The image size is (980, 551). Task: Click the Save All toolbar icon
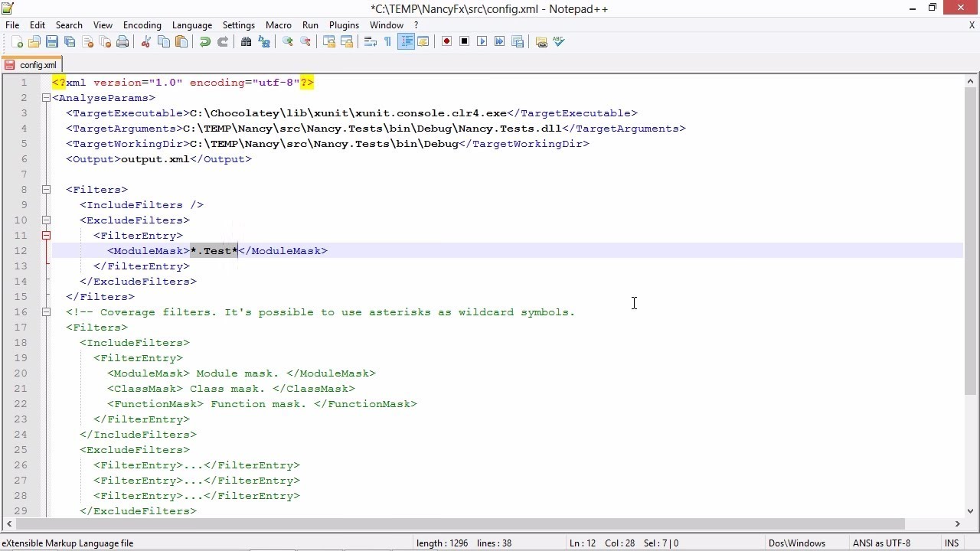click(70, 42)
